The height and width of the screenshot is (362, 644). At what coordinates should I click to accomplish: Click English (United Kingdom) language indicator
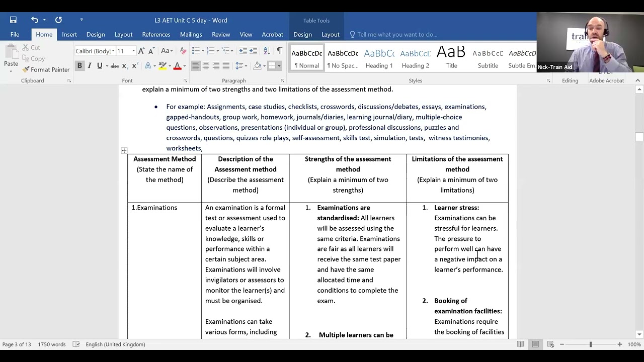[115, 344]
